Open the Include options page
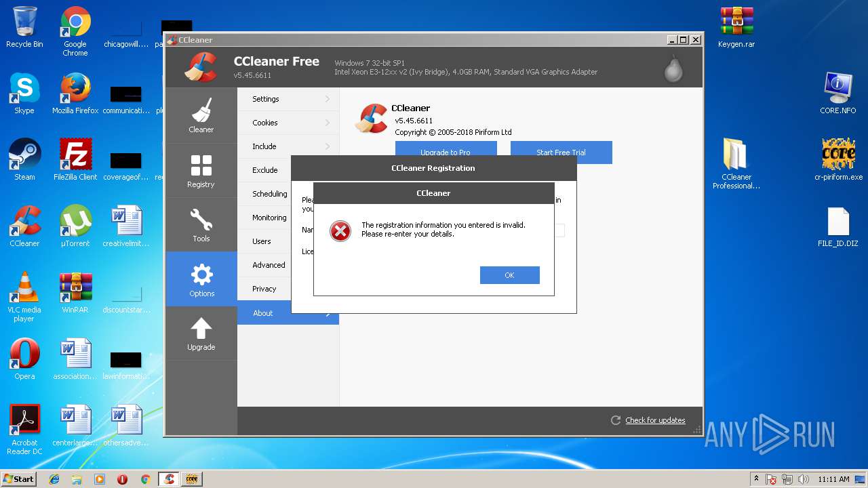This screenshot has width=868, height=488. point(288,146)
